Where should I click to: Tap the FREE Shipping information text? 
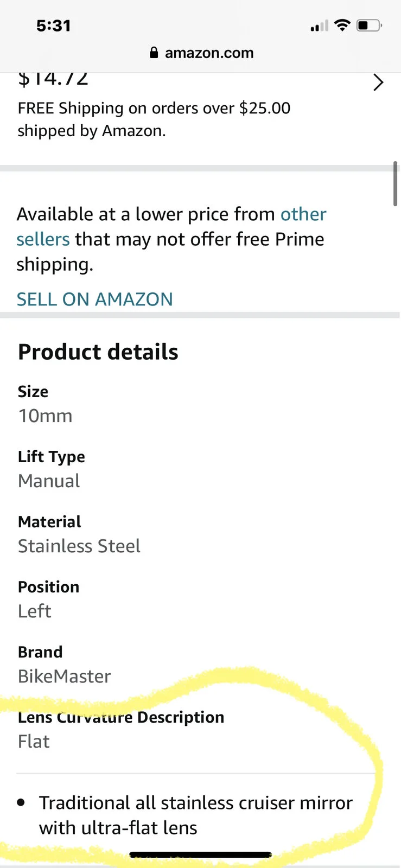[154, 119]
